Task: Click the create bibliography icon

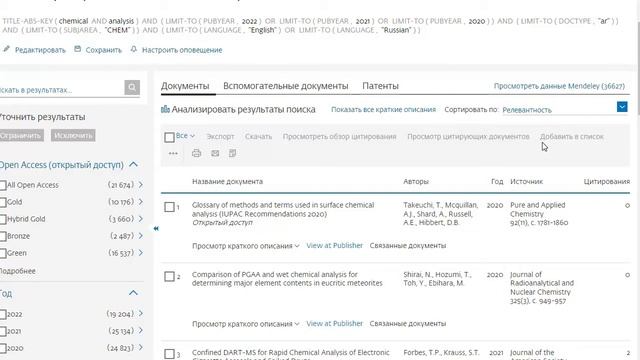Action: [232, 153]
